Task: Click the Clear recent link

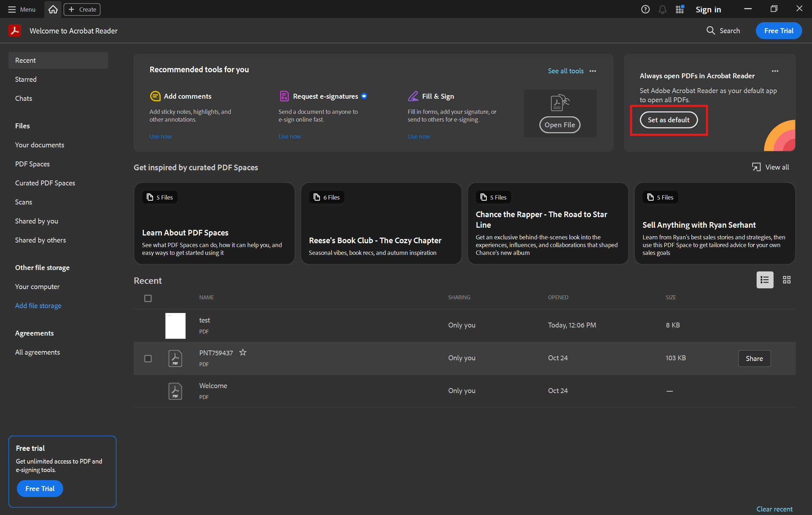Action: point(774,509)
